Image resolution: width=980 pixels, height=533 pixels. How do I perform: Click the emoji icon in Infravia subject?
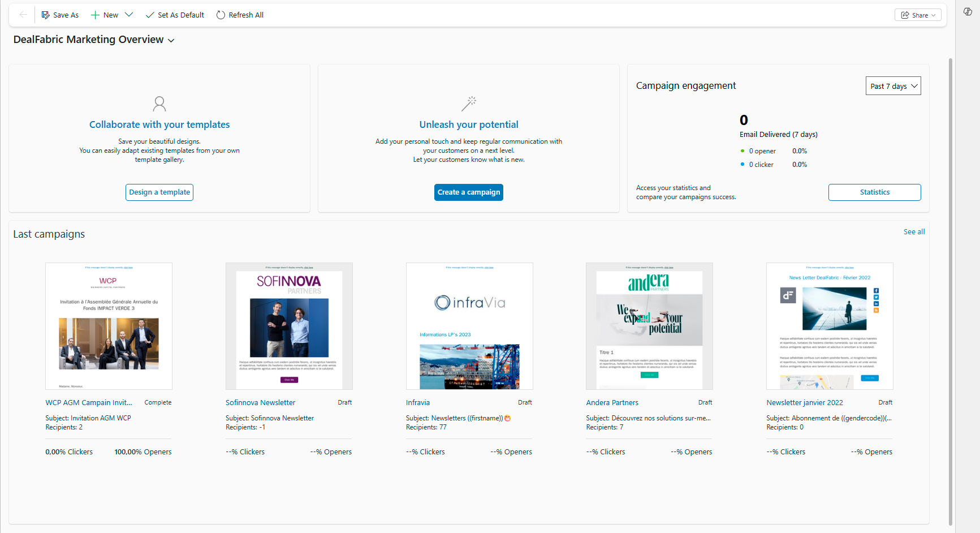point(507,418)
